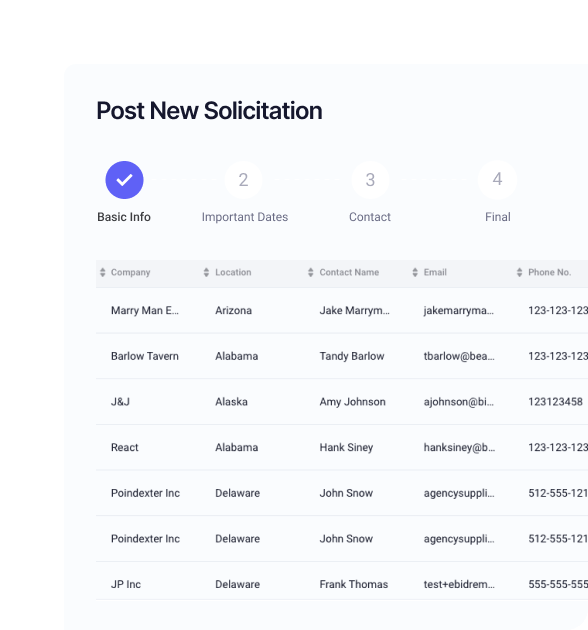Open the Final step label

coord(498,217)
